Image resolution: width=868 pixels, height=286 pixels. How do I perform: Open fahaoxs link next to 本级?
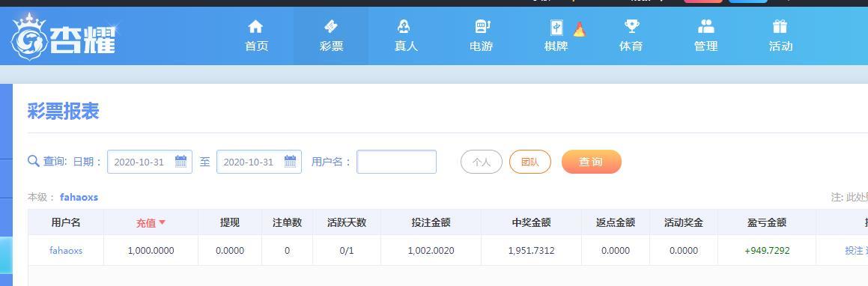[x=79, y=198]
